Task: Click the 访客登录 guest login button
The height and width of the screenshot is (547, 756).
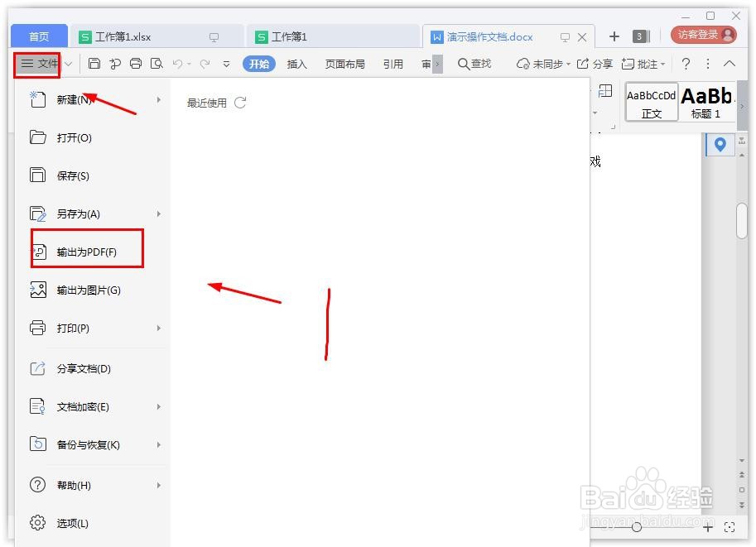Action: 700,35
